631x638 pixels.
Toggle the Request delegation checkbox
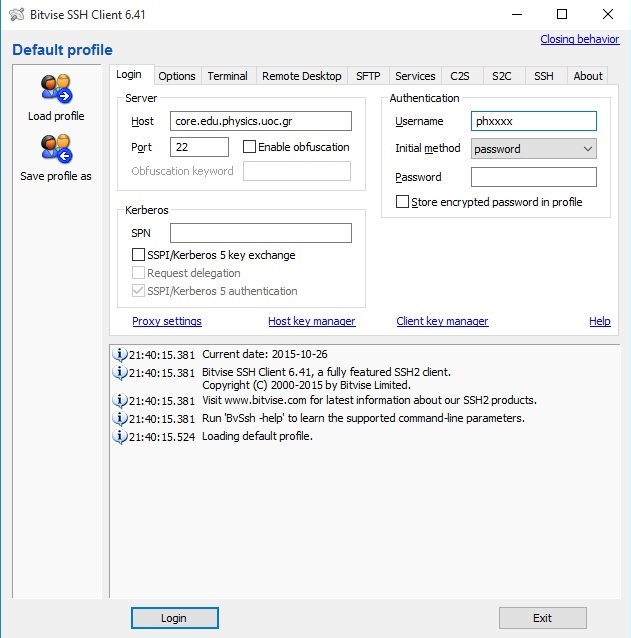pyautogui.click(x=138, y=273)
